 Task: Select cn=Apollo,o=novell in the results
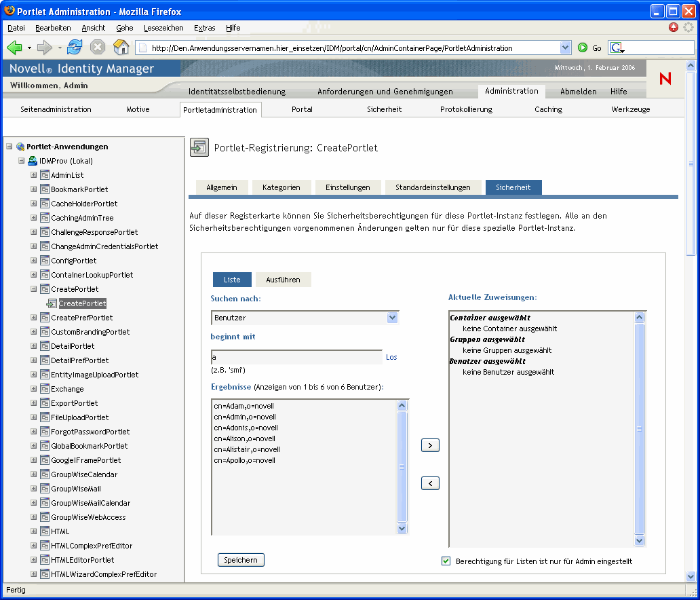(x=244, y=460)
